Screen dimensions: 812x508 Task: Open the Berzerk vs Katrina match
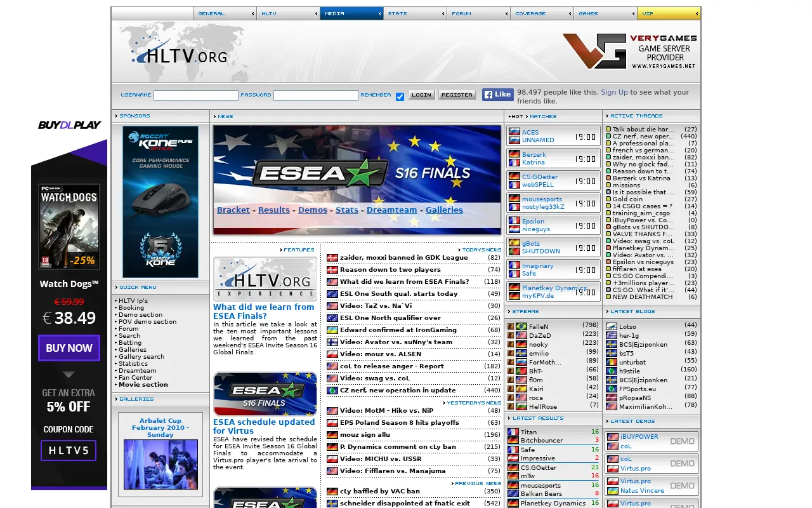[553, 159]
